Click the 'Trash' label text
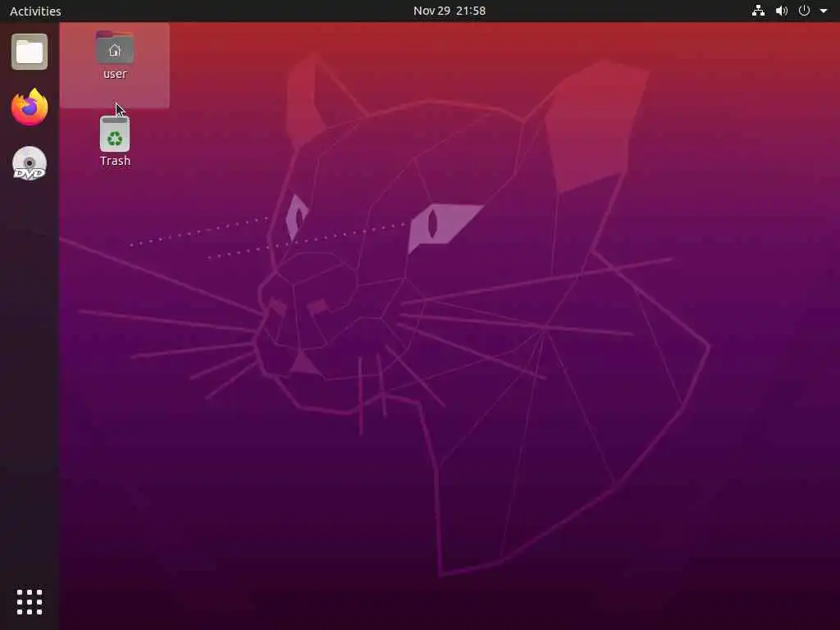 [115, 161]
